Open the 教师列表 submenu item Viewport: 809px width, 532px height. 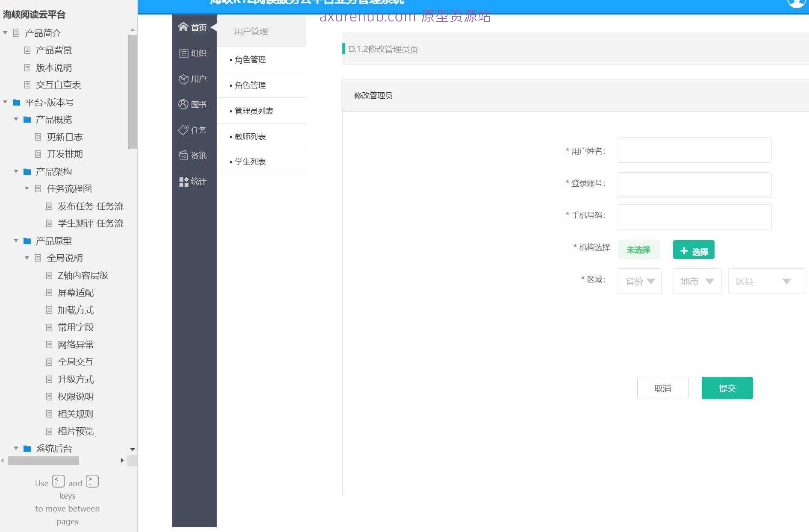250,136
